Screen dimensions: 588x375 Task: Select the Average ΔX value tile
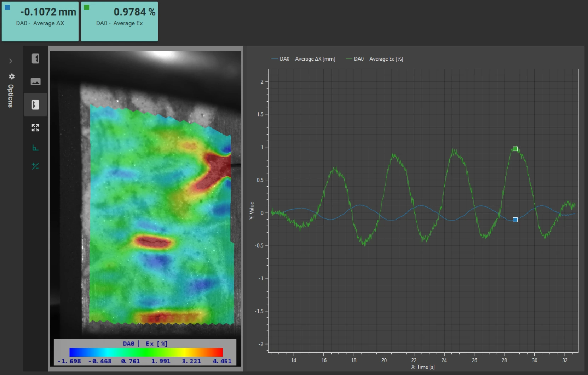[40, 22]
